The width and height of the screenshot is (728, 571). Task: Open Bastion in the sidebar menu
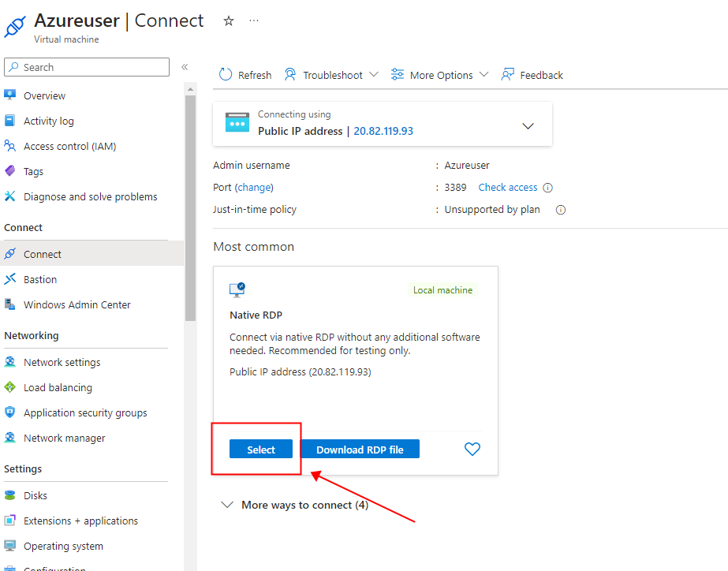tap(40, 279)
